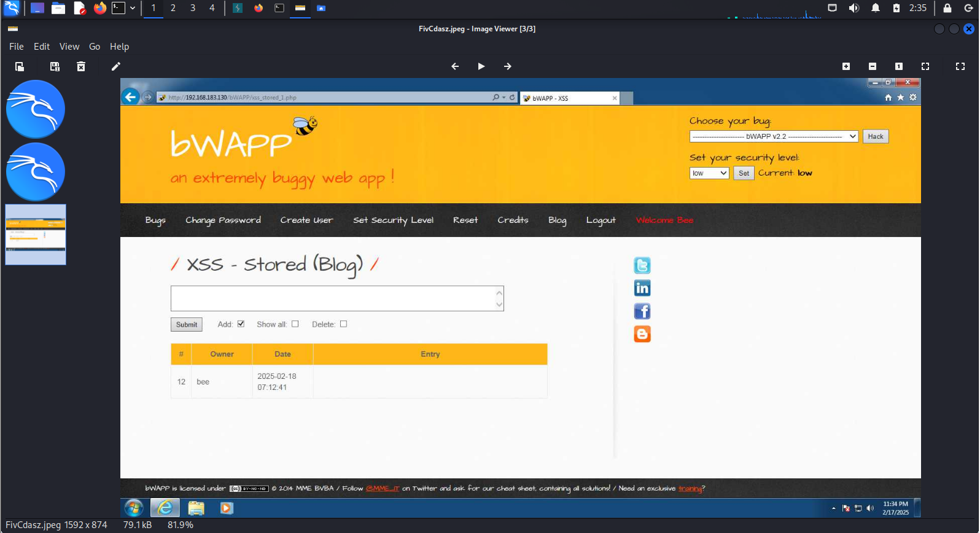Expand the terminal launcher dropdown arrow
The width and height of the screenshot is (980, 533).
pyautogui.click(x=133, y=8)
